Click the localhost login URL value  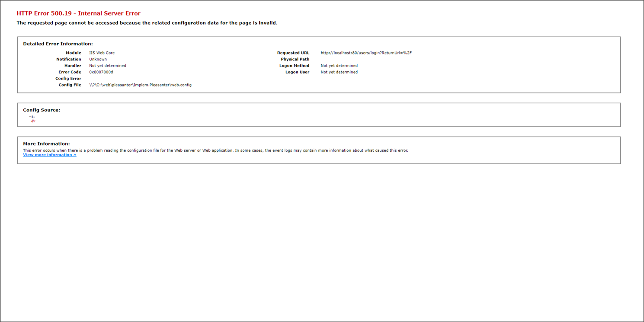366,53
